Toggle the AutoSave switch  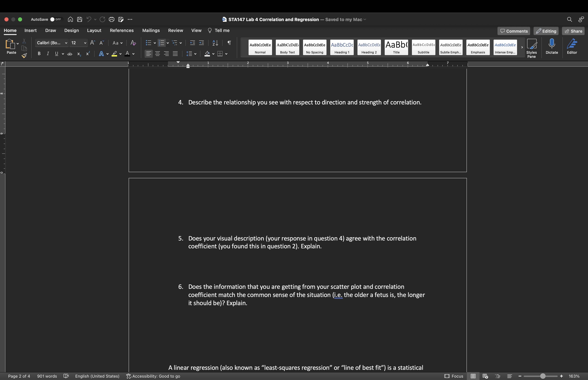coord(55,20)
